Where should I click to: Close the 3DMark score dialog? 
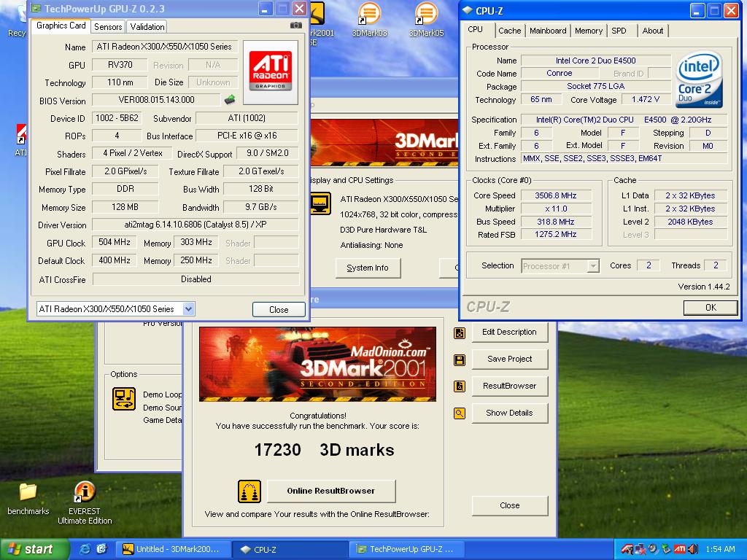coord(509,505)
